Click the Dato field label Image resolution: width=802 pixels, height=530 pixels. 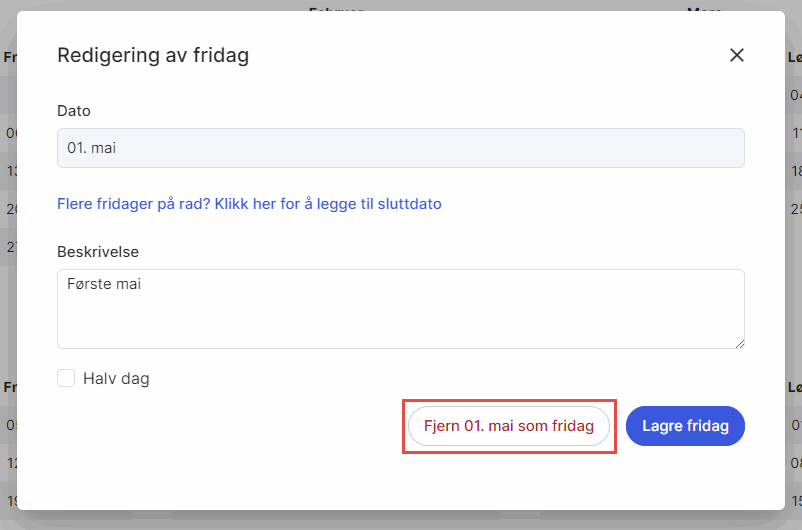pos(74,111)
